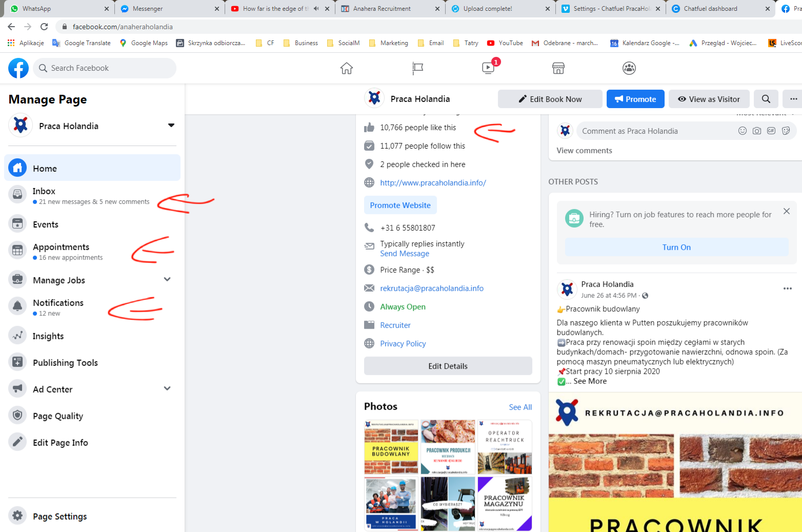This screenshot has height=532, width=802.
Task: Click the Send Message link
Action: (405, 254)
